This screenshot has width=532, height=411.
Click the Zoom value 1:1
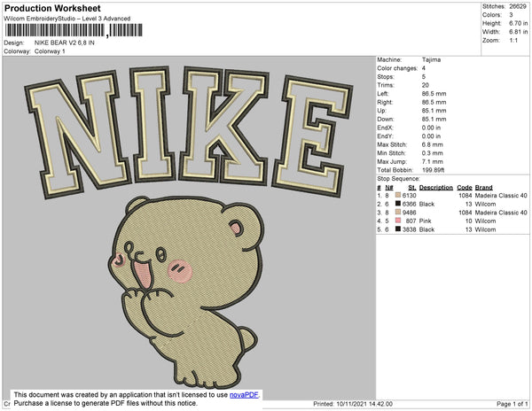[513, 41]
